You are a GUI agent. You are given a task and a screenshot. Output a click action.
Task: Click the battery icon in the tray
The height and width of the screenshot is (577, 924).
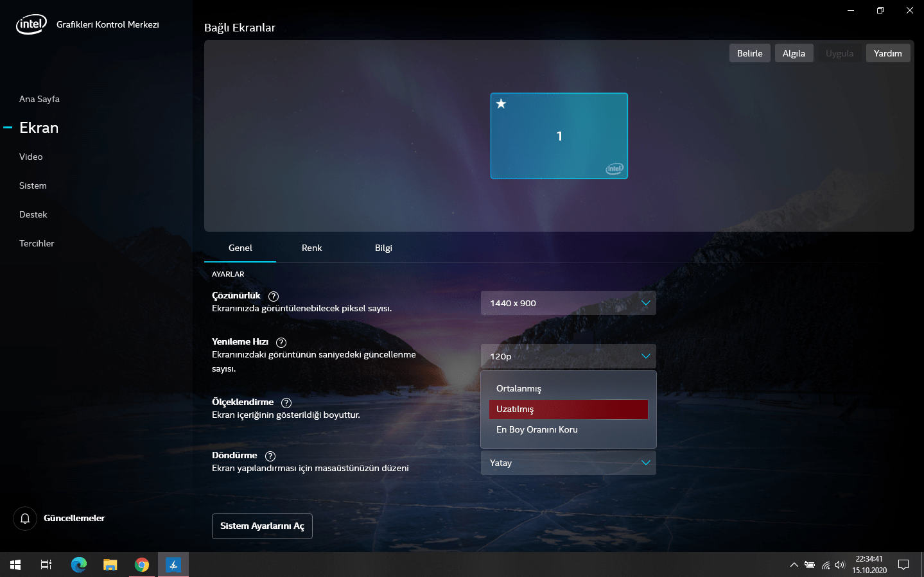[810, 565]
